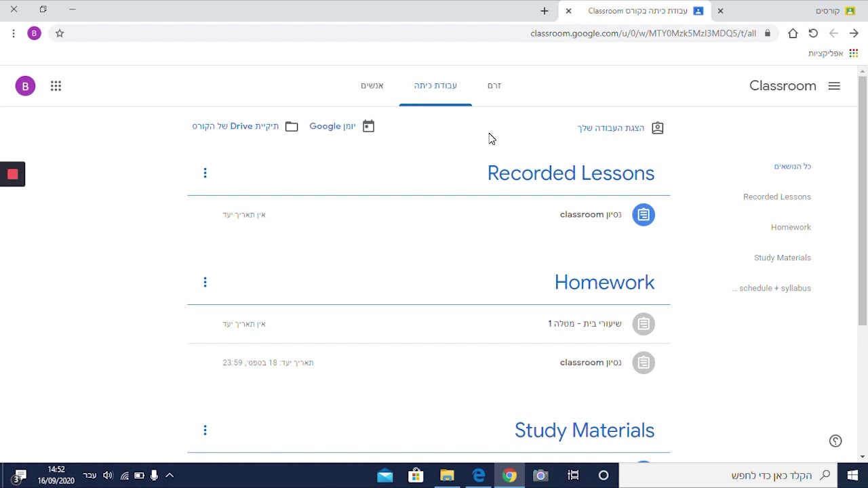
Task: Open the Homework topic heading
Action: (x=604, y=283)
